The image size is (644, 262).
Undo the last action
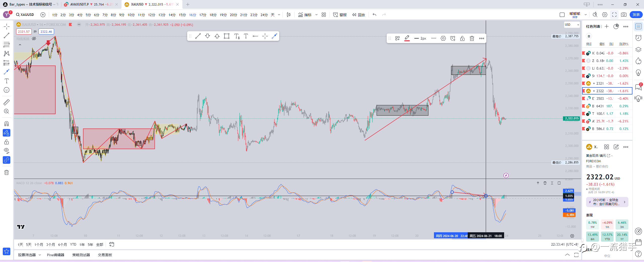click(374, 15)
